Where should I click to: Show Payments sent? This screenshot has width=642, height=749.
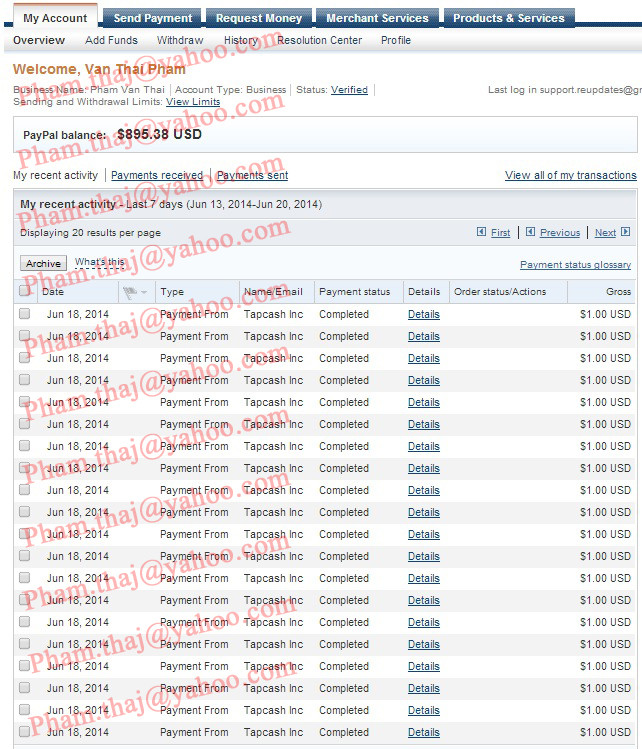click(253, 175)
